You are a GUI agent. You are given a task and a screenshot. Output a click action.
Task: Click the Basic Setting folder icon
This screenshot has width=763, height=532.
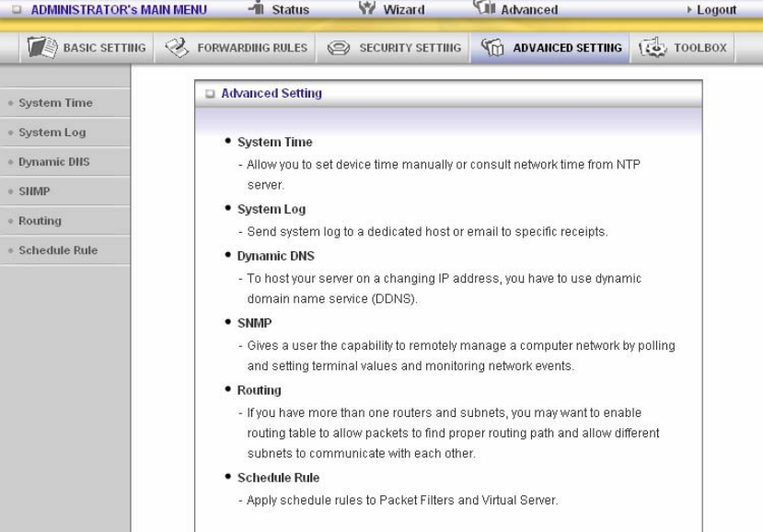coord(42,48)
